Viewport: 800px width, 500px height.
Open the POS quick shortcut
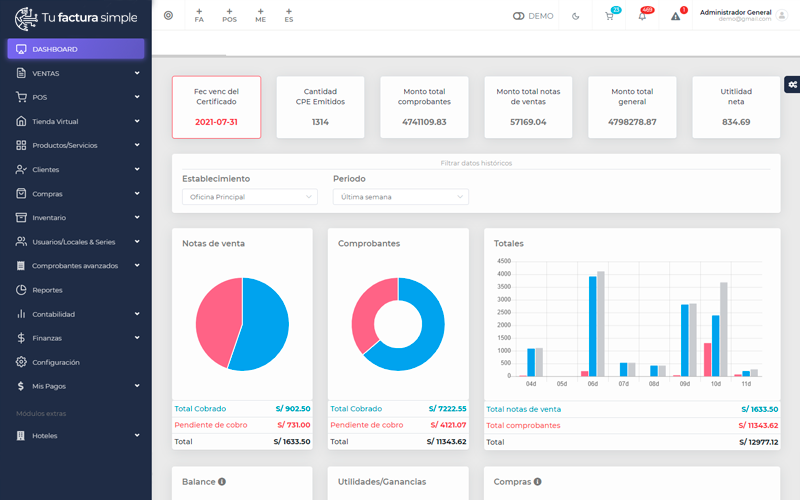pyautogui.click(x=230, y=15)
